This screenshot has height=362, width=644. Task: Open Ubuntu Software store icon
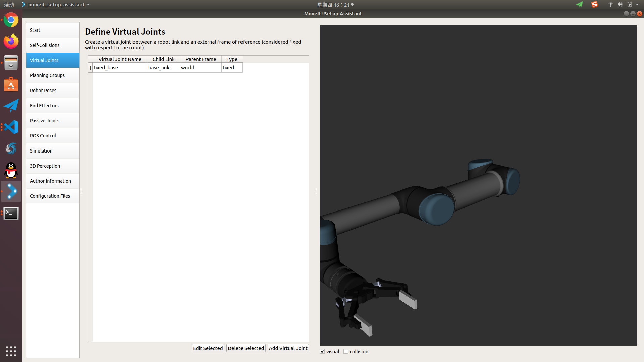[11, 84]
